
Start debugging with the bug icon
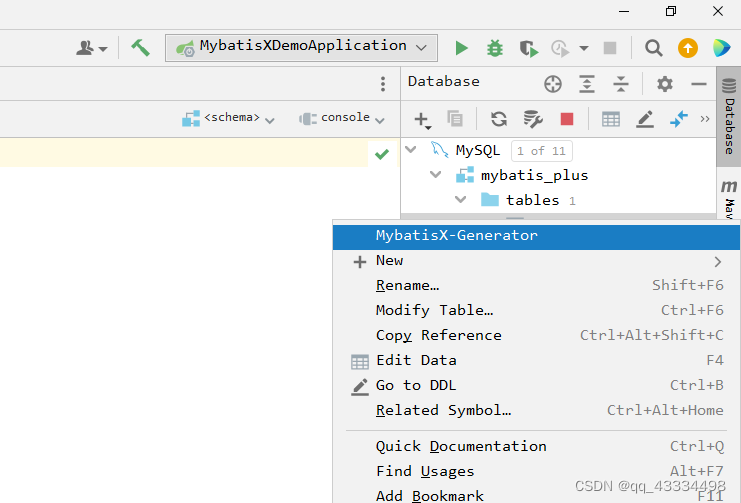pyautogui.click(x=495, y=48)
